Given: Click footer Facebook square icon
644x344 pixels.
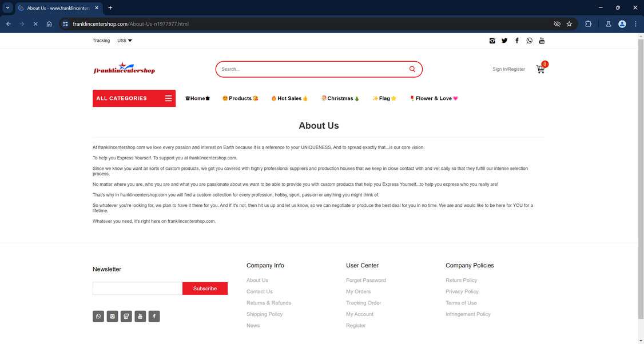Looking at the screenshot, I should [x=154, y=316].
